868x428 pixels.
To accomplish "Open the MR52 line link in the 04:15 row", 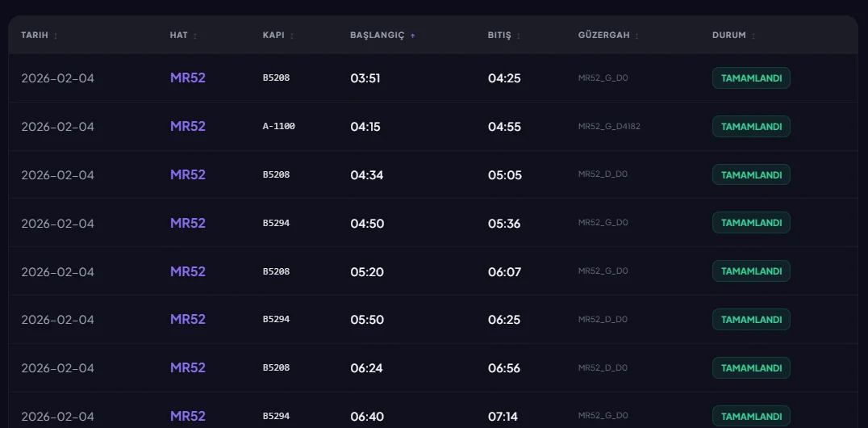I will (188, 127).
